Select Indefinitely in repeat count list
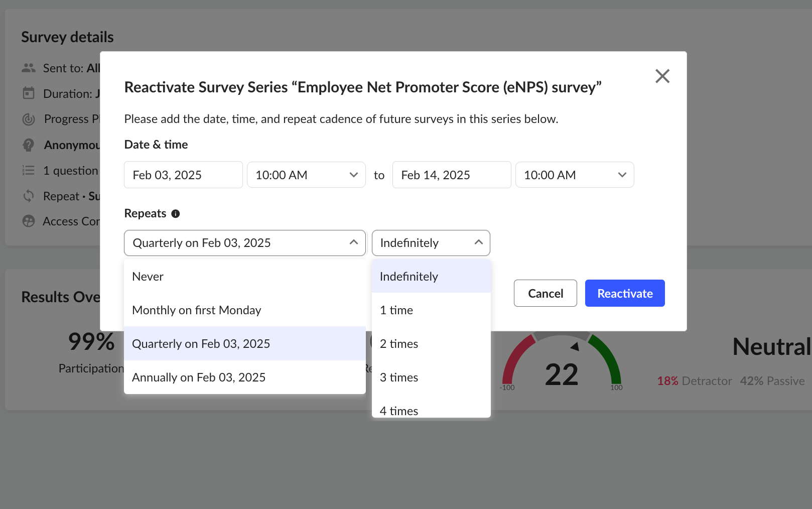The height and width of the screenshot is (509, 812). [x=431, y=277]
